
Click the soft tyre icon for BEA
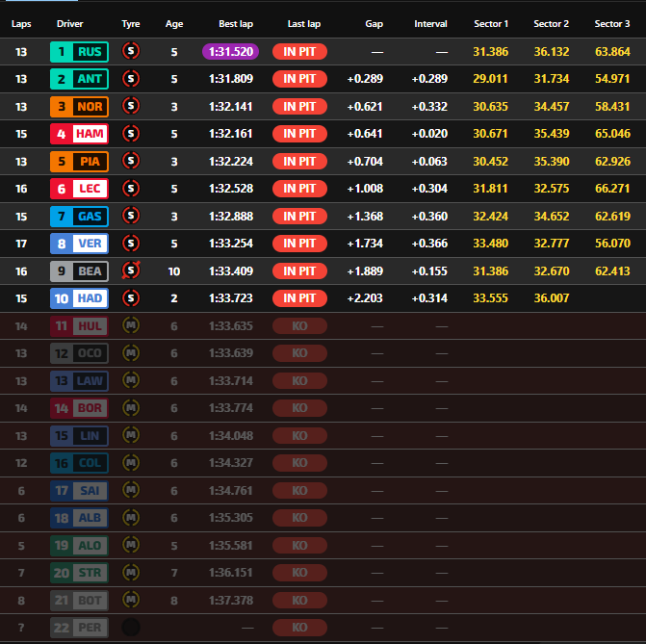point(132,271)
